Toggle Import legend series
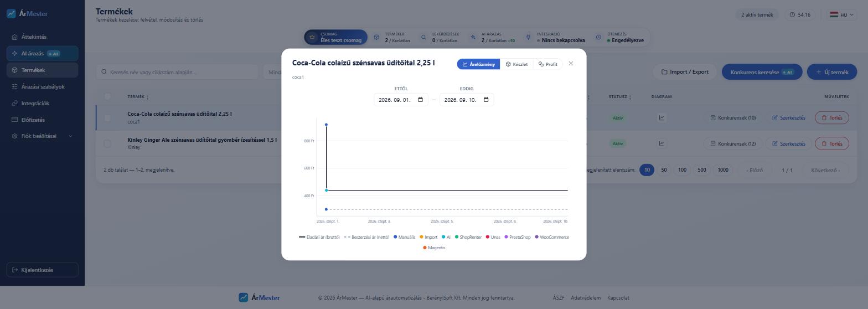Image resolution: width=868 pixels, height=309 pixels. pyautogui.click(x=428, y=237)
